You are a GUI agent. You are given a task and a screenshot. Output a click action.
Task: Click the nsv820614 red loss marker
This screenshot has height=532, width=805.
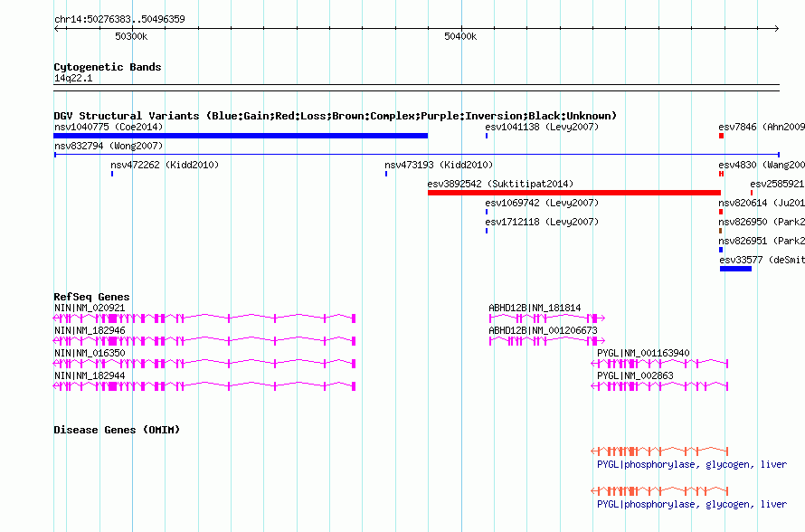721,212
